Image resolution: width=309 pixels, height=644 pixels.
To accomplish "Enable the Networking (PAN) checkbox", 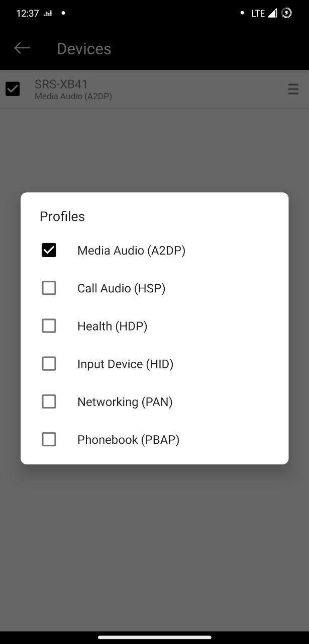I will pos(49,401).
